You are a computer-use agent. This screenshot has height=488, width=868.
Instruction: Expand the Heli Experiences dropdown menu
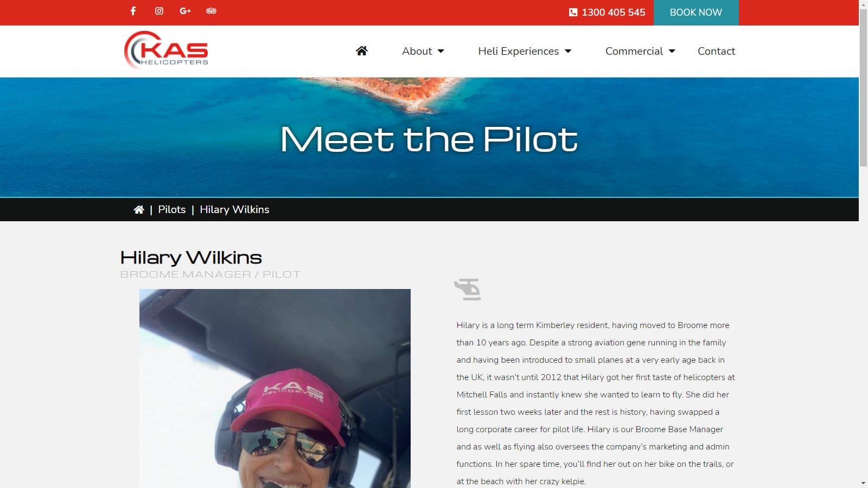click(x=525, y=51)
